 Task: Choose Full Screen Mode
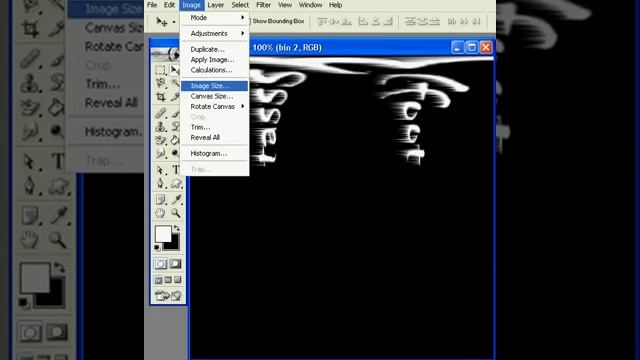(178, 280)
